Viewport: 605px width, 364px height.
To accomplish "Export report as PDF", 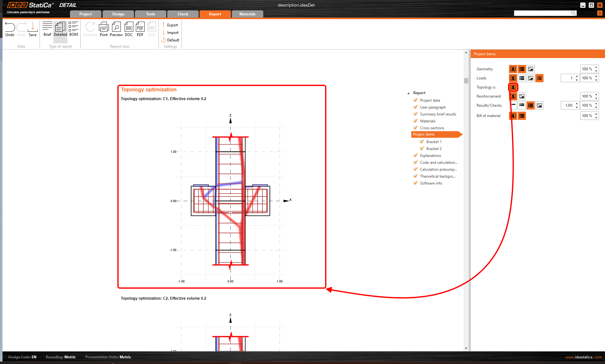I will coord(140,29).
